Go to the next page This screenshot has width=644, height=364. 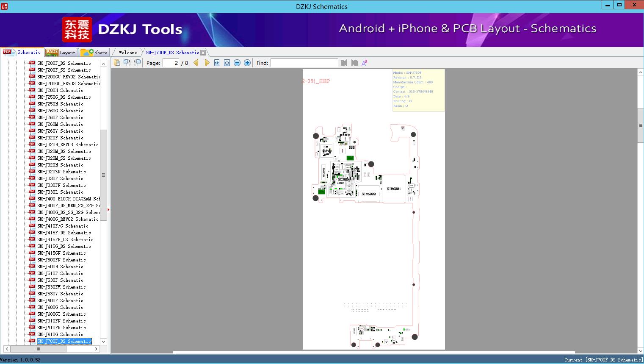[207, 63]
